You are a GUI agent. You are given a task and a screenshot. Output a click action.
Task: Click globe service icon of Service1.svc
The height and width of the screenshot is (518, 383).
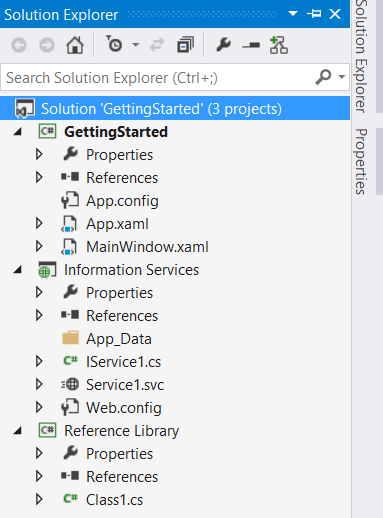[x=70, y=384]
